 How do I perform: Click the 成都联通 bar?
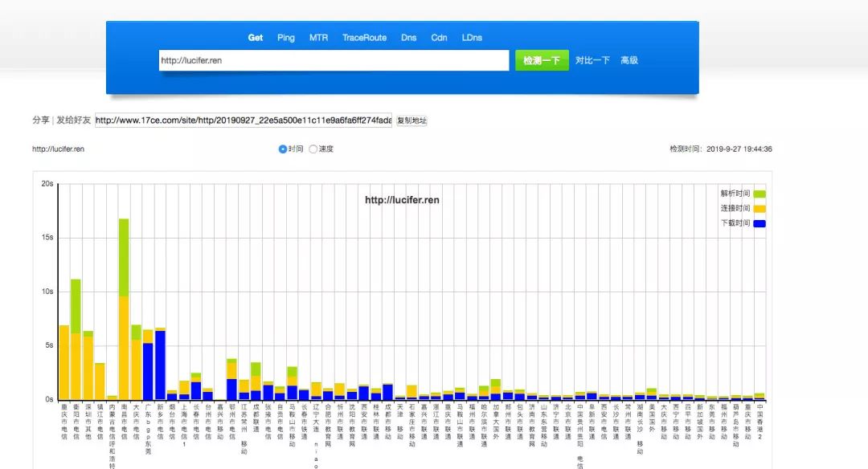tap(256, 381)
